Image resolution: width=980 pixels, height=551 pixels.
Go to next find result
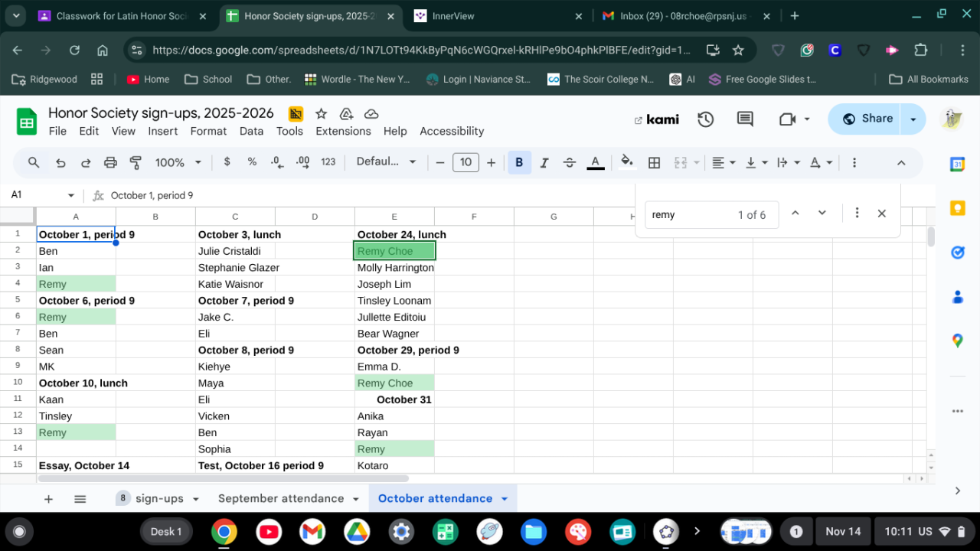tap(822, 214)
